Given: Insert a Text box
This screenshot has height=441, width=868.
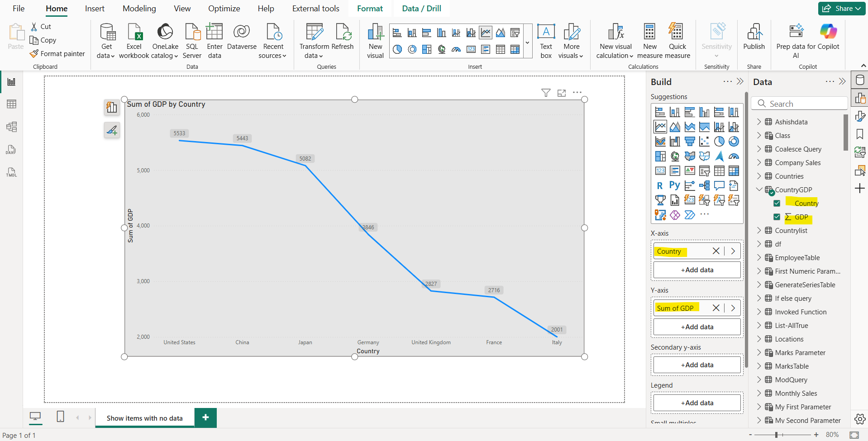Looking at the screenshot, I should click(546, 41).
